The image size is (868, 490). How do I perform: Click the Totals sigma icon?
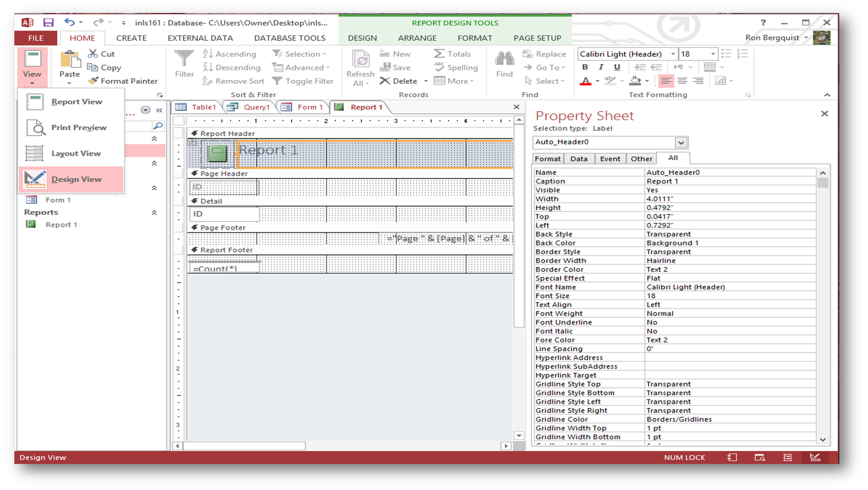pyautogui.click(x=438, y=54)
